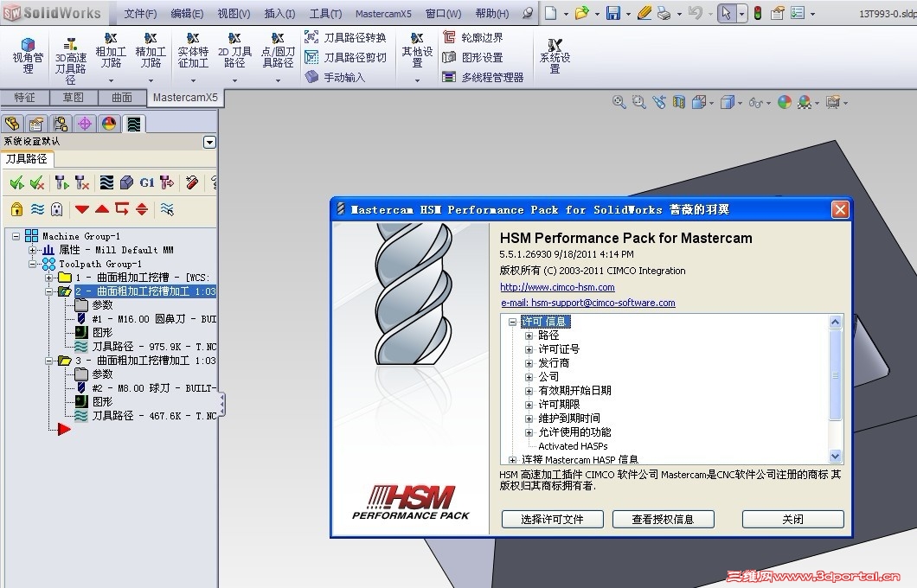Open 系统设置默认 panel dropdown arrow
Viewport: 917px width, 588px height.
point(209,142)
